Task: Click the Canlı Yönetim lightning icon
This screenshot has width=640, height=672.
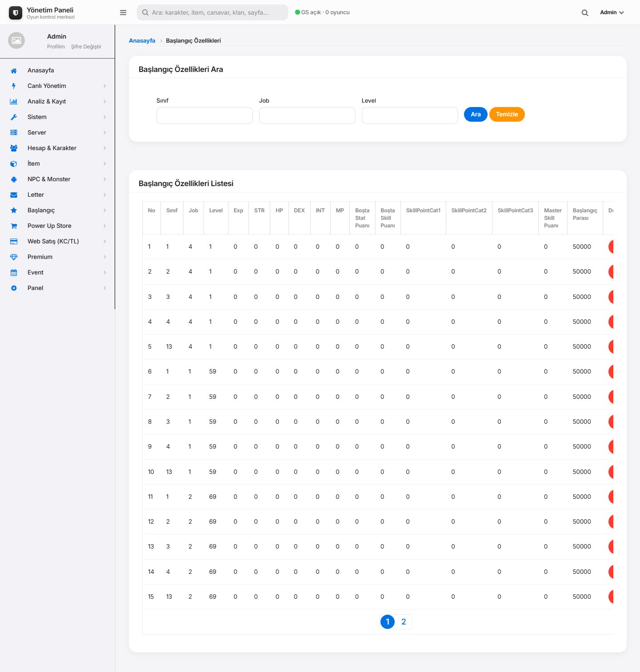Action: tap(14, 86)
